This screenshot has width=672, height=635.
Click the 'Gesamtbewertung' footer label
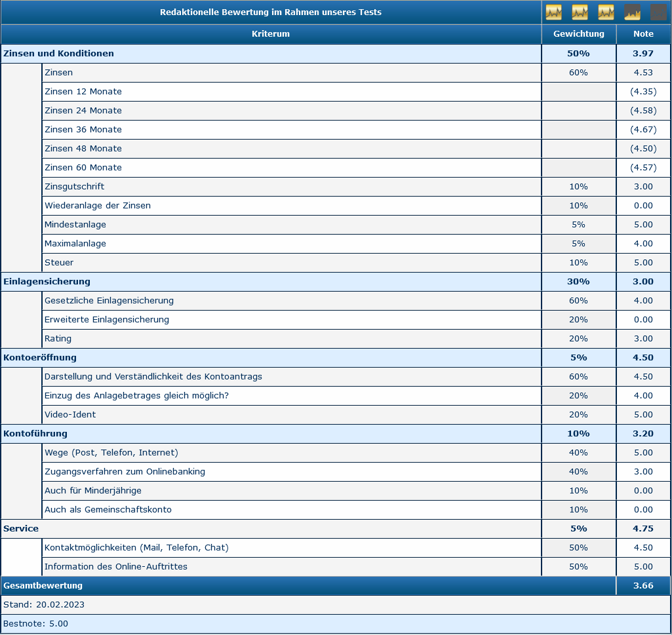[43, 586]
